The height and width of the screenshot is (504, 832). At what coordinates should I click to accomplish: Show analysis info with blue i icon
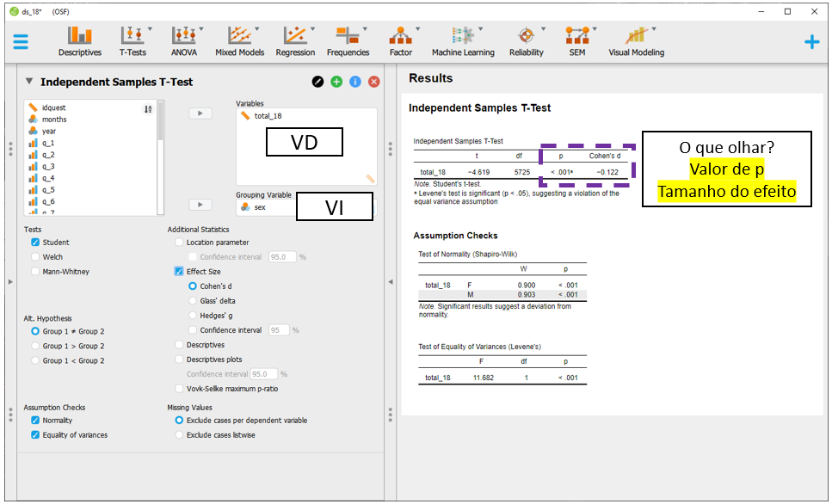pos(355,82)
